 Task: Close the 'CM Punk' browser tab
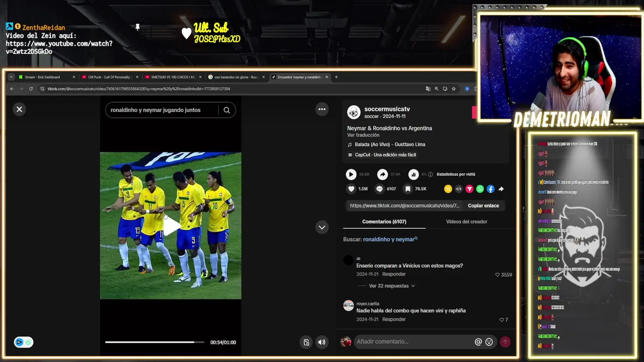(x=137, y=77)
